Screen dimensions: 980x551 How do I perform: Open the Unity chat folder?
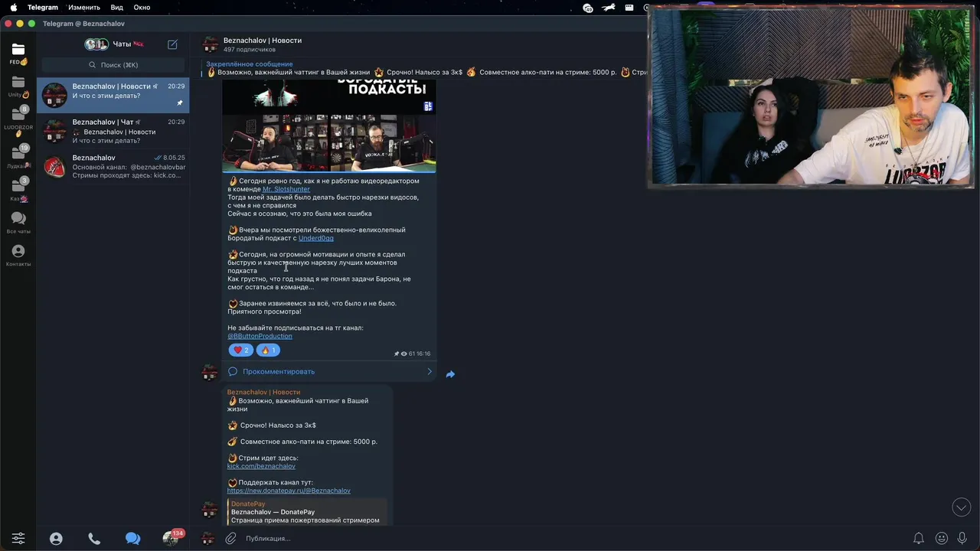pos(18,86)
